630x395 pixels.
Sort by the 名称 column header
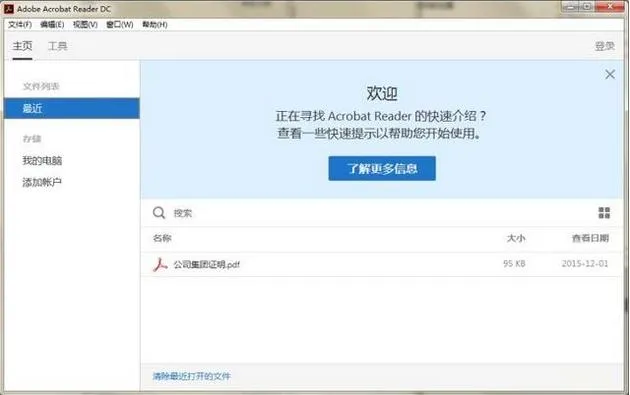[162, 238]
